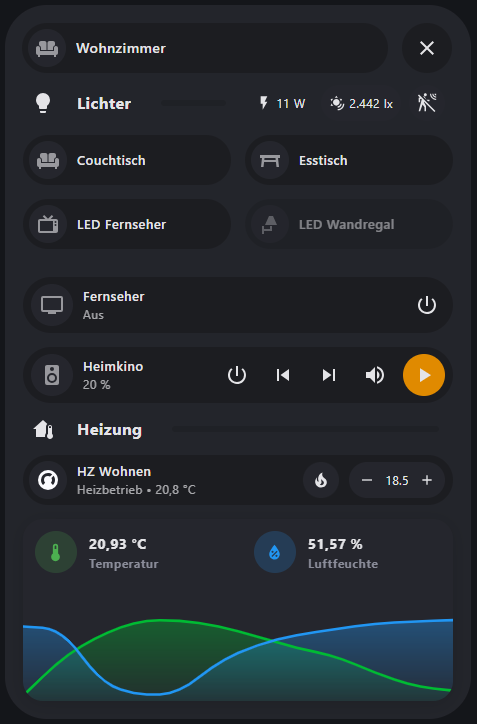Viewport: 477px width, 724px height.
Task: Decrease HZ Wohnen target temperature
Action: [x=367, y=480]
